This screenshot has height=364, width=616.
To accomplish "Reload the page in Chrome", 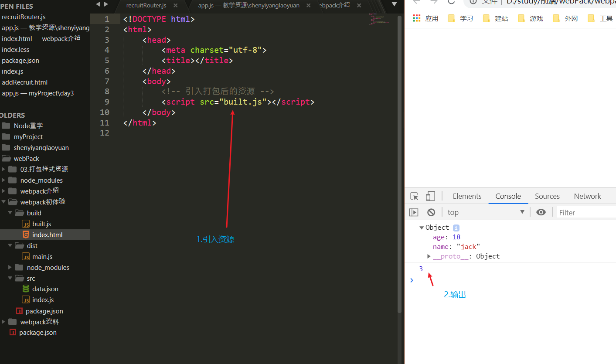I will 452,2.
